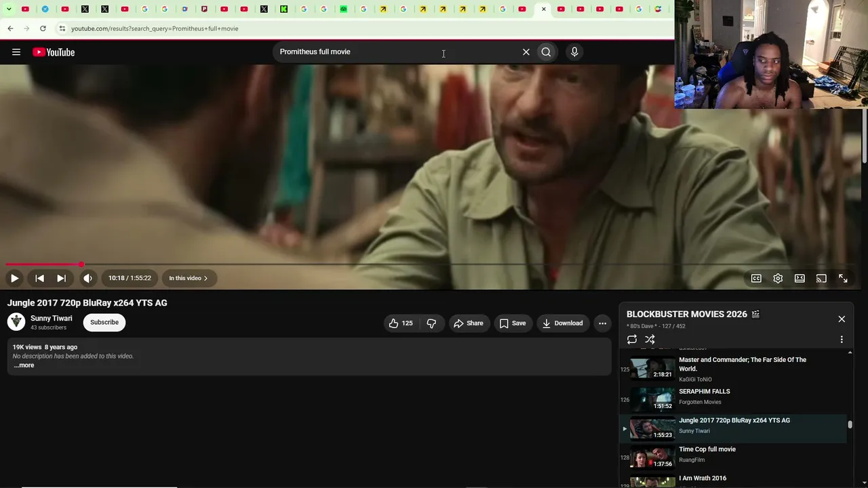
Task: Click the 'RuangFilm' channel text
Action: [x=692, y=460]
